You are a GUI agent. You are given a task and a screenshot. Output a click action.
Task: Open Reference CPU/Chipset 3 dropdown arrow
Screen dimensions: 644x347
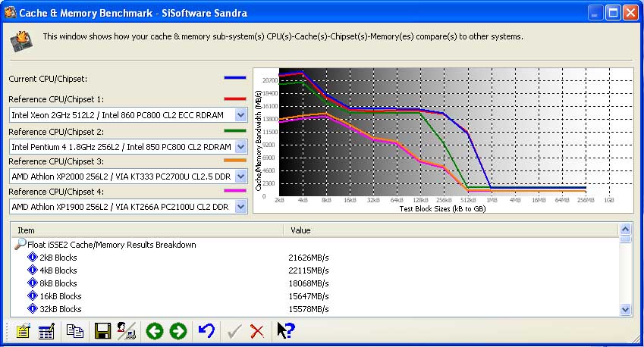(x=240, y=177)
